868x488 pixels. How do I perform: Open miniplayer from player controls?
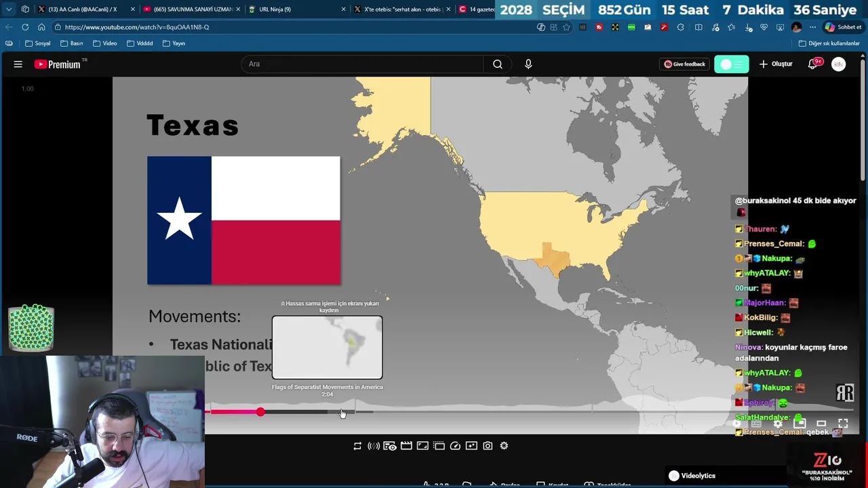pyautogui.click(x=800, y=424)
